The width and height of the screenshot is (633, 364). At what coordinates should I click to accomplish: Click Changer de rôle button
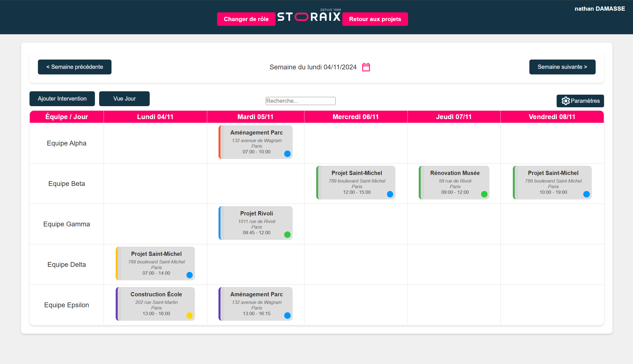tap(246, 19)
